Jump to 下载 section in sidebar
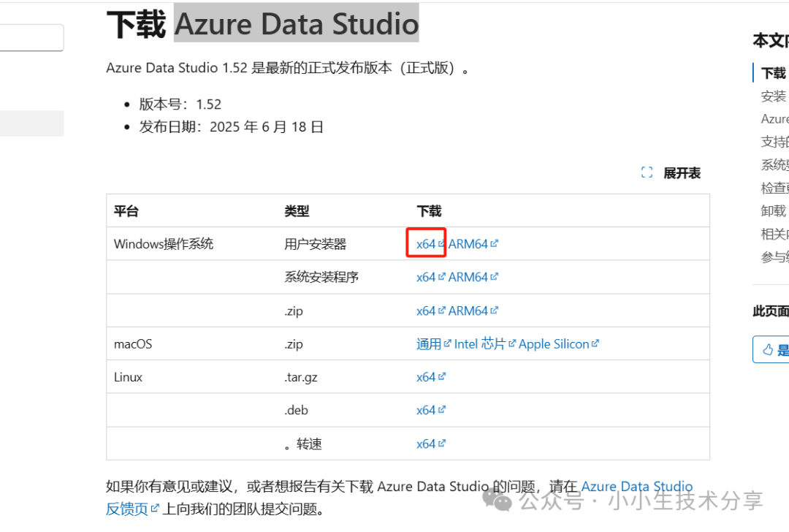Image resolution: width=789 pixels, height=532 pixels. tap(774, 73)
